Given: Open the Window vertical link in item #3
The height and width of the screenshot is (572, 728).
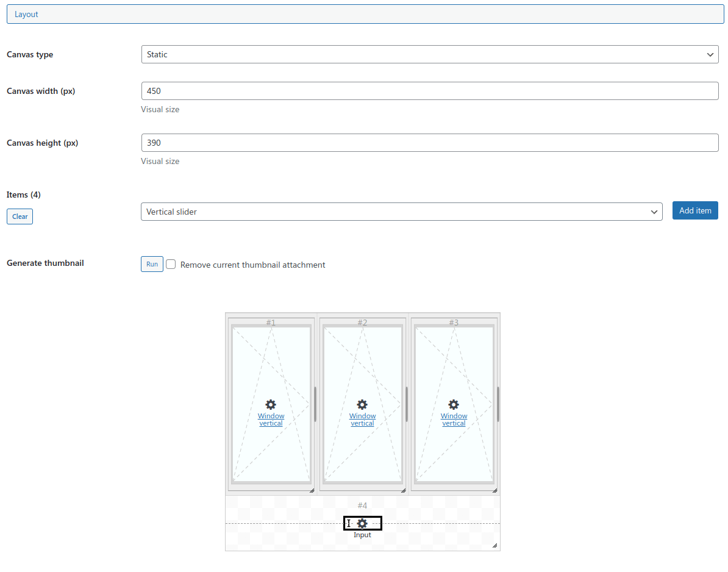Looking at the screenshot, I should 454,420.
